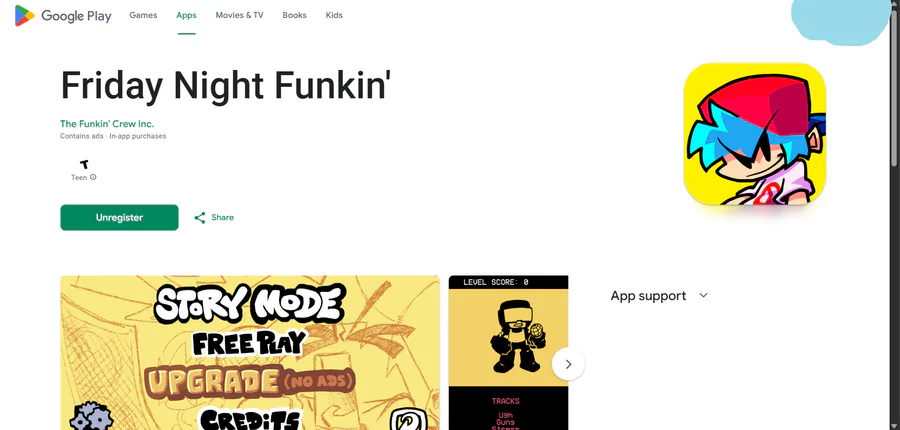Click the next screenshot arrow button
Viewport: 900px width, 430px height.
click(x=568, y=364)
